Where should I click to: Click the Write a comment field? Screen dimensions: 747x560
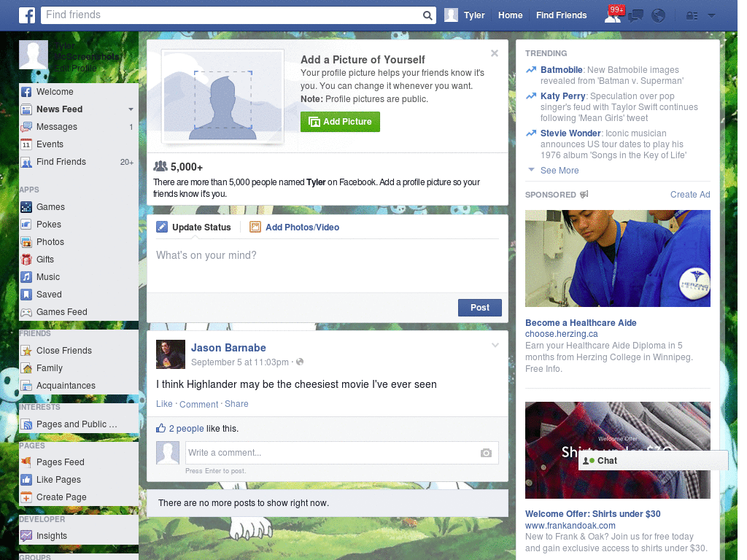pyautogui.click(x=341, y=453)
